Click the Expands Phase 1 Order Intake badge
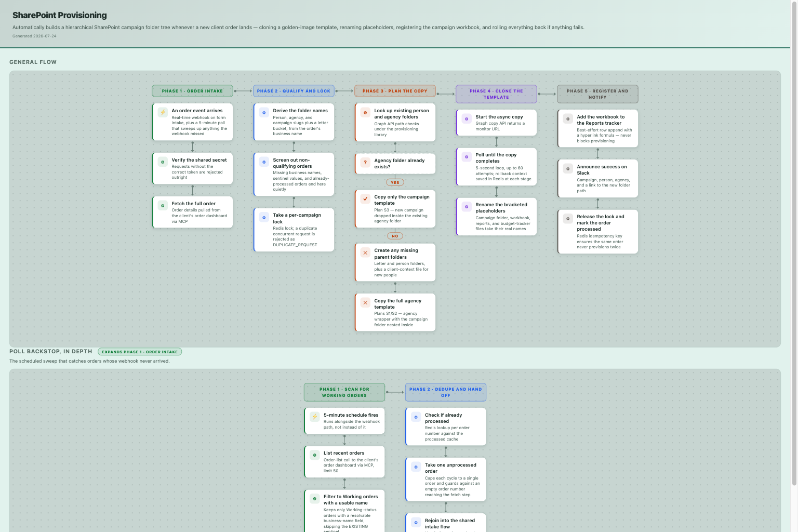The width and height of the screenshot is (798, 532). click(140, 352)
